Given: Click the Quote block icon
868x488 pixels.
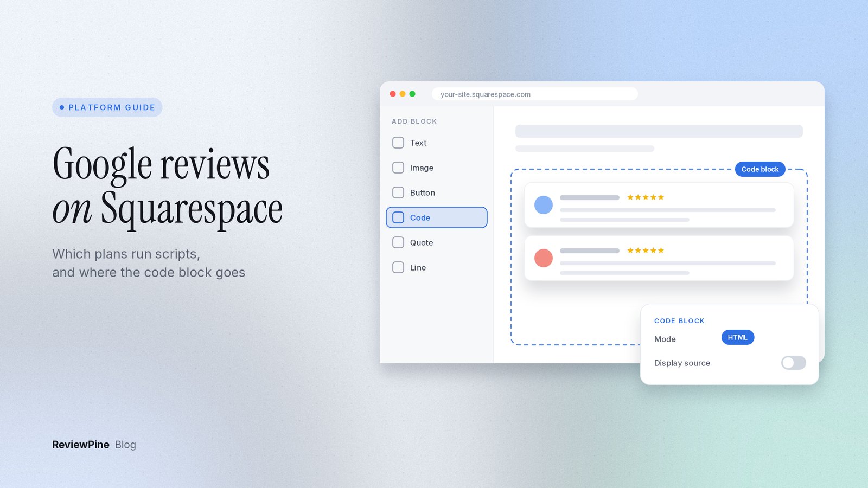Looking at the screenshot, I should (x=398, y=242).
